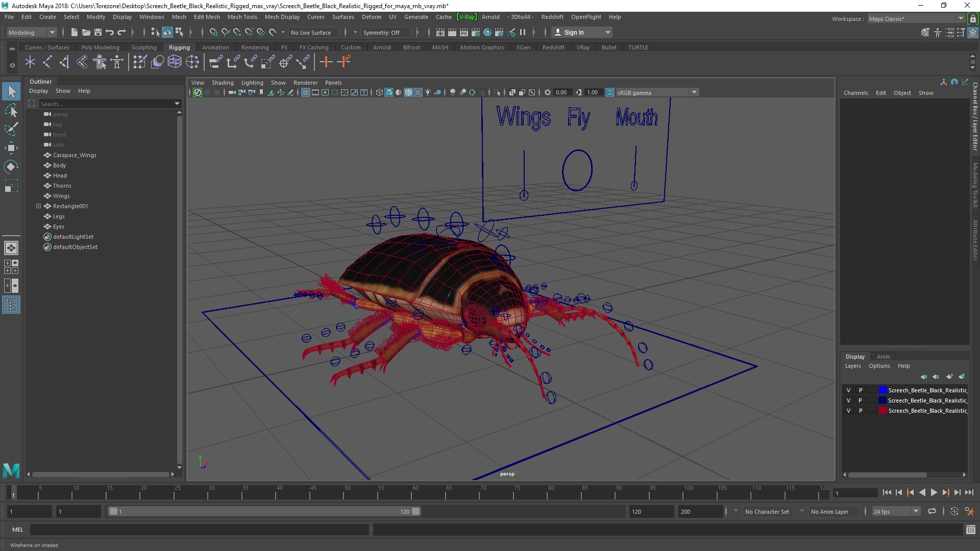This screenshot has width=980, height=551.
Task: Click the orange Set Key plus icon
Action: click(x=326, y=62)
